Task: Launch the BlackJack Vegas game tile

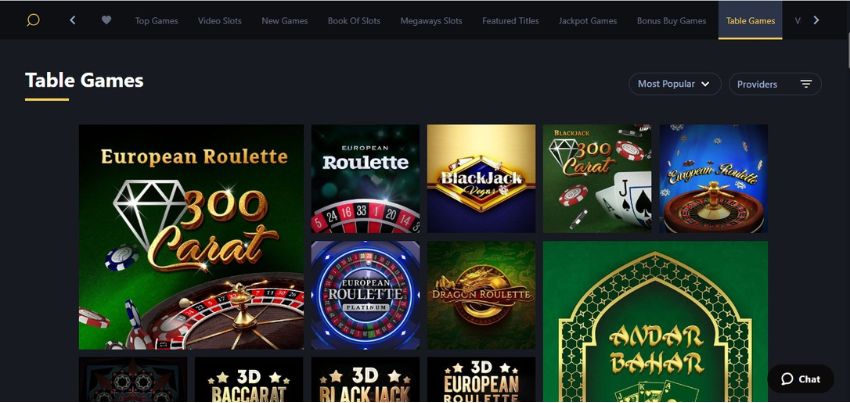Action: [481, 179]
